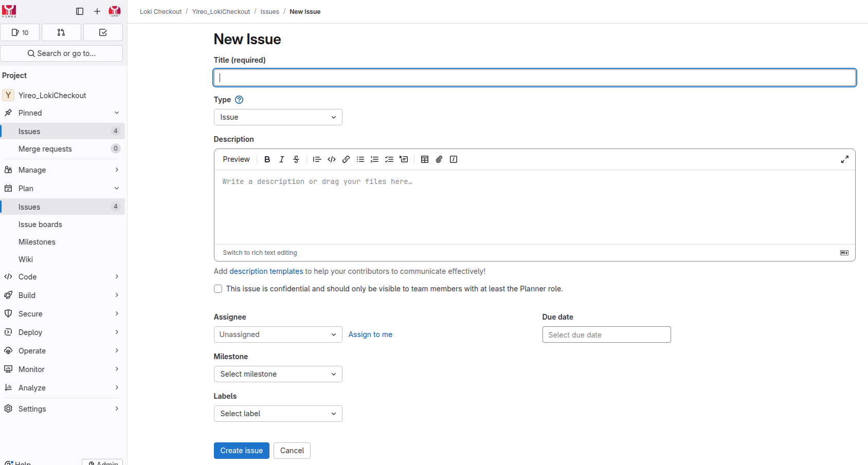Expand the Select label dropdown
Image resolution: width=868 pixels, height=465 pixels.
pos(278,414)
